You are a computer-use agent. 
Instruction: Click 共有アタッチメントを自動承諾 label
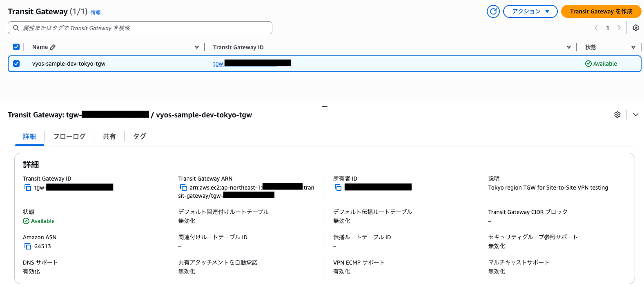[x=218, y=263]
